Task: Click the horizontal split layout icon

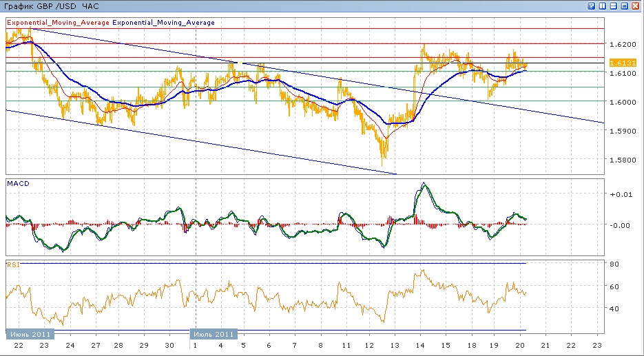Action: click(x=613, y=6)
